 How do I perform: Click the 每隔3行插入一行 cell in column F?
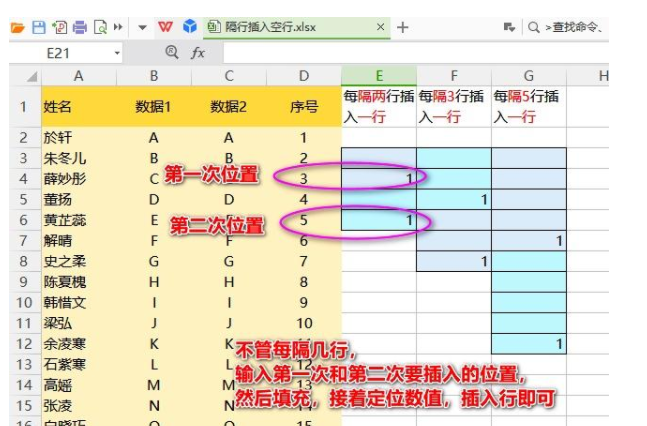click(454, 106)
